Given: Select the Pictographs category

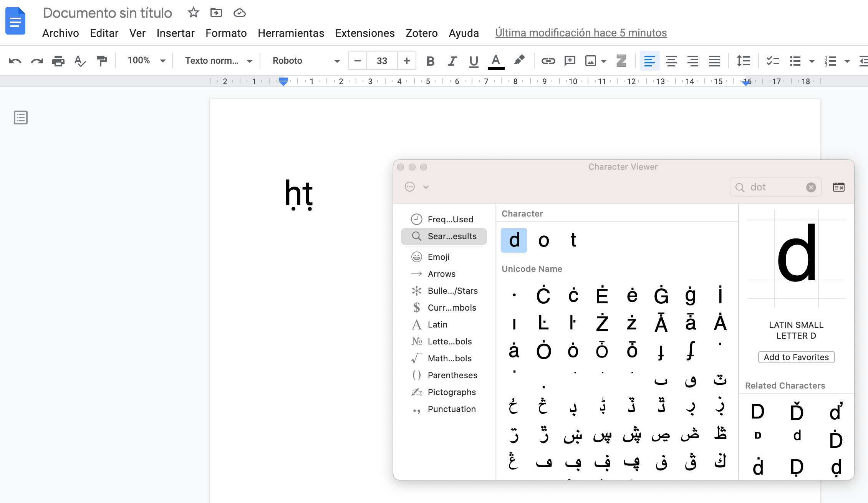Looking at the screenshot, I should [444, 392].
